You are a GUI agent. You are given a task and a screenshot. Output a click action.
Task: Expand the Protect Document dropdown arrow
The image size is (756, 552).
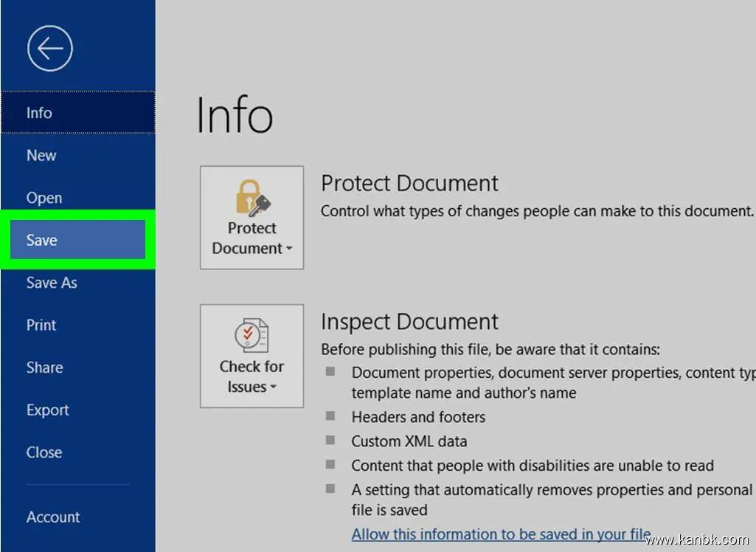(289, 249)
